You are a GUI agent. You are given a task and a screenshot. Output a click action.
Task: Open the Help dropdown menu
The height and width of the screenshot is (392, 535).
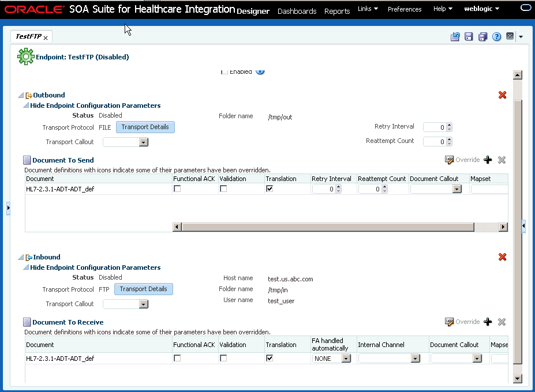coord(443,9)
